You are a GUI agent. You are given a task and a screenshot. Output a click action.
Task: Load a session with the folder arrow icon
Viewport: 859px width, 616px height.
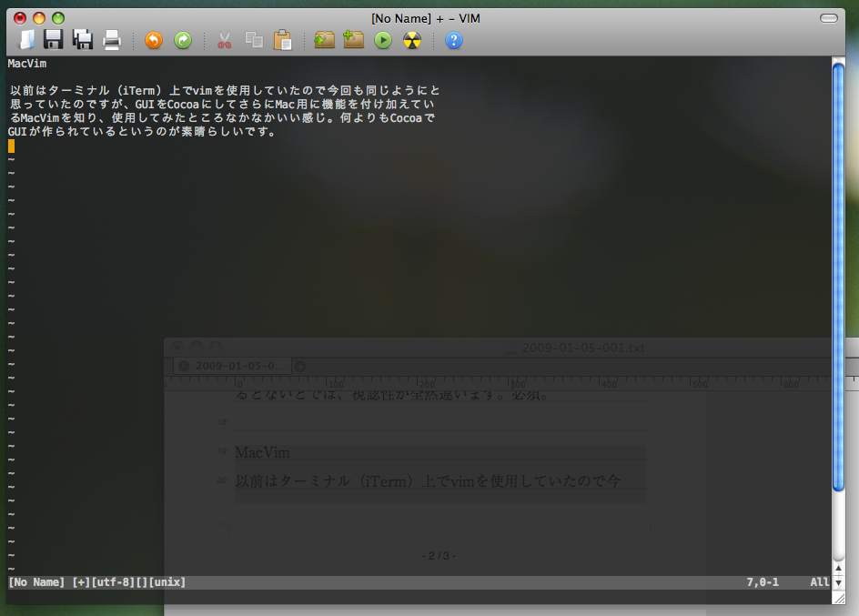pos(324,40)
